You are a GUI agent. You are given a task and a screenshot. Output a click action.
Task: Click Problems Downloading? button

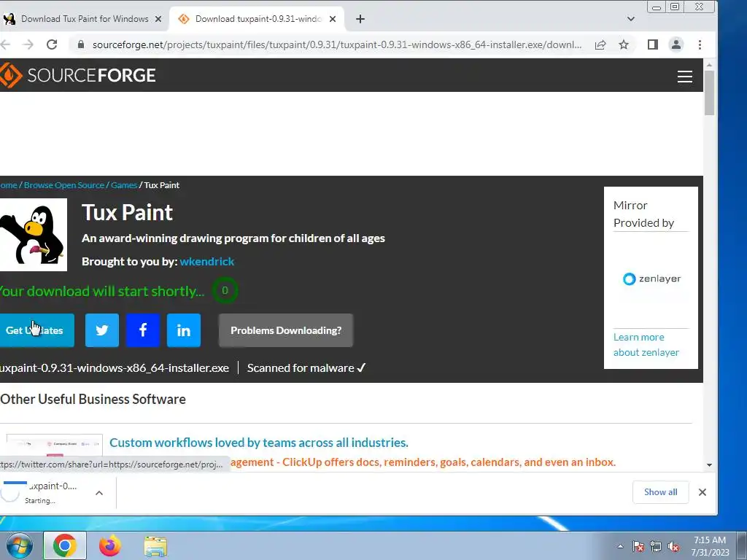[x=286, y=330]
